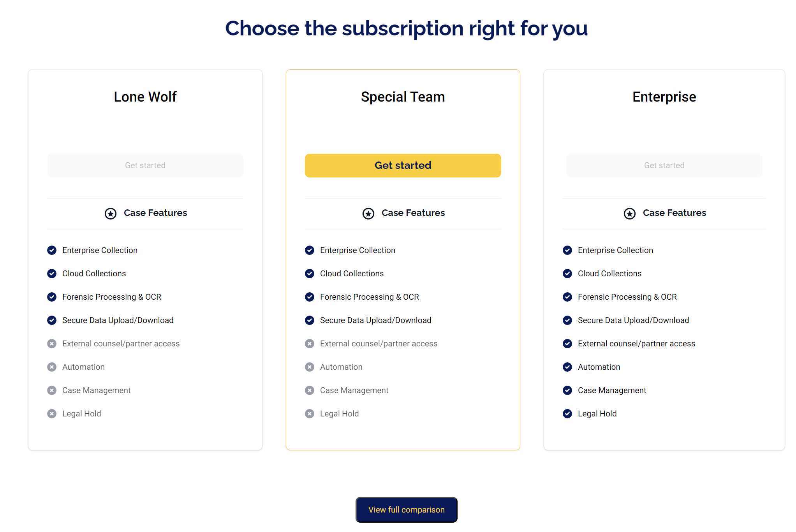The width and height of the screenshot is (796, 532).
Task: Click Secure Data Upload/Download in Enterprise list
Action: (633, 320)
